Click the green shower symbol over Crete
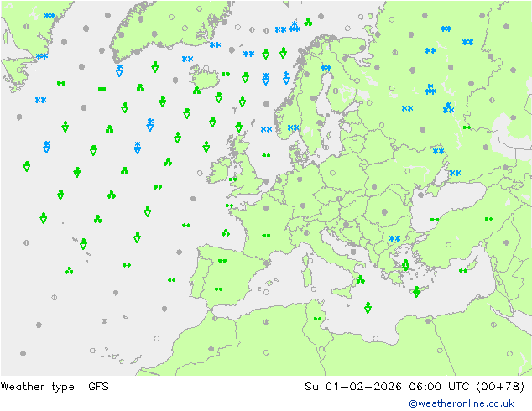 tap(416, 291)
